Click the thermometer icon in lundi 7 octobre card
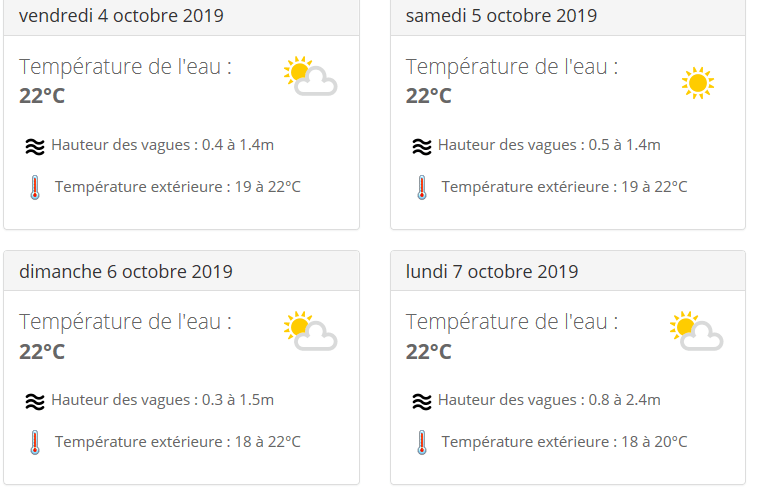The height and width of the screenshot is (492, 761). (x=422, y=442)
